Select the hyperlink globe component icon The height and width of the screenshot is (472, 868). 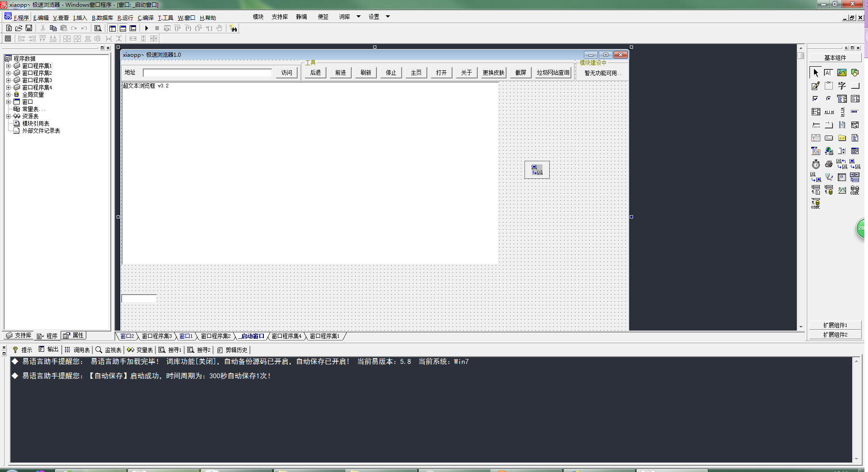(x=829, y=151)
